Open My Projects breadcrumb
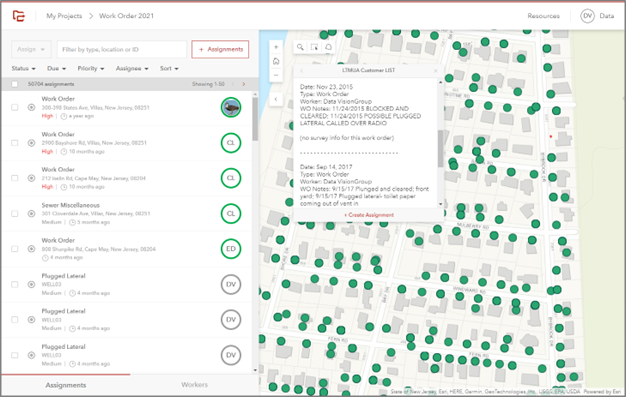 [64, 16]
